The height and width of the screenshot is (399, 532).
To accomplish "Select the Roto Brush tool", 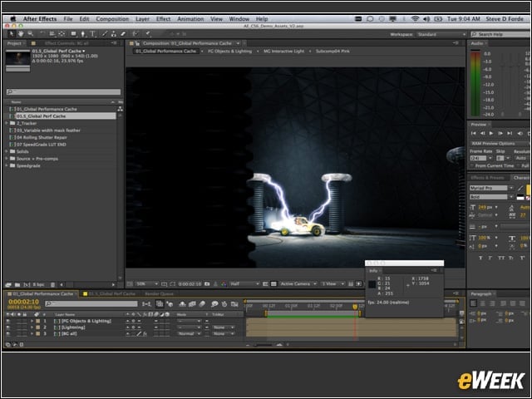I will click(135, 34).
